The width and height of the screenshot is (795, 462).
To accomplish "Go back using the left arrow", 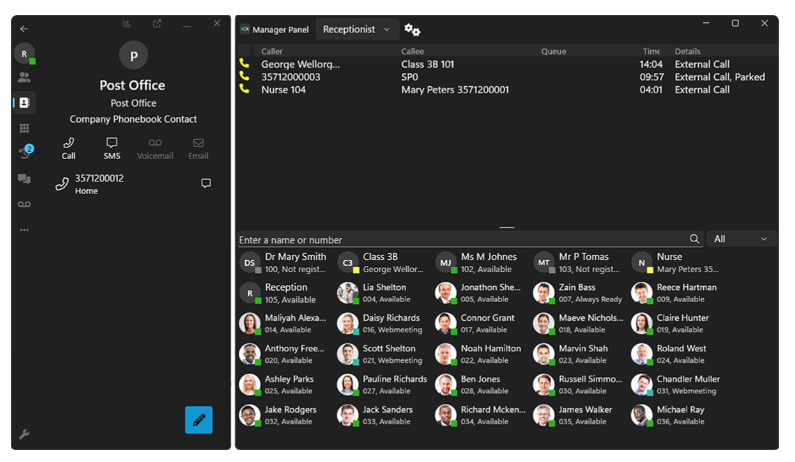I will tap(24, 29).
